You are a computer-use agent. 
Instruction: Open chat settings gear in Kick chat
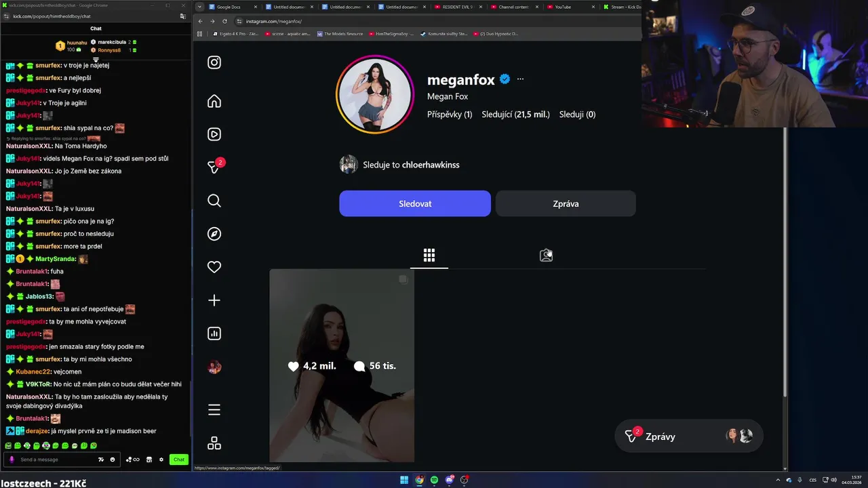tap(161, 460)
